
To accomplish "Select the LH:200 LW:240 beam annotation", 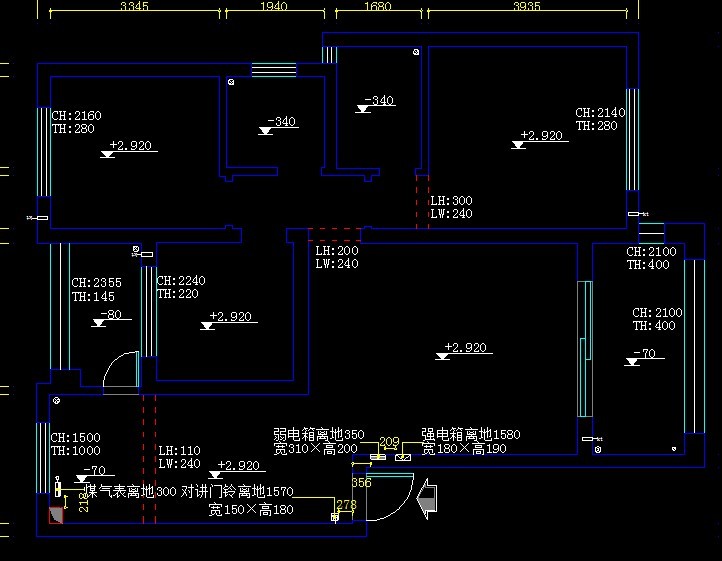I will coord(336,257).
